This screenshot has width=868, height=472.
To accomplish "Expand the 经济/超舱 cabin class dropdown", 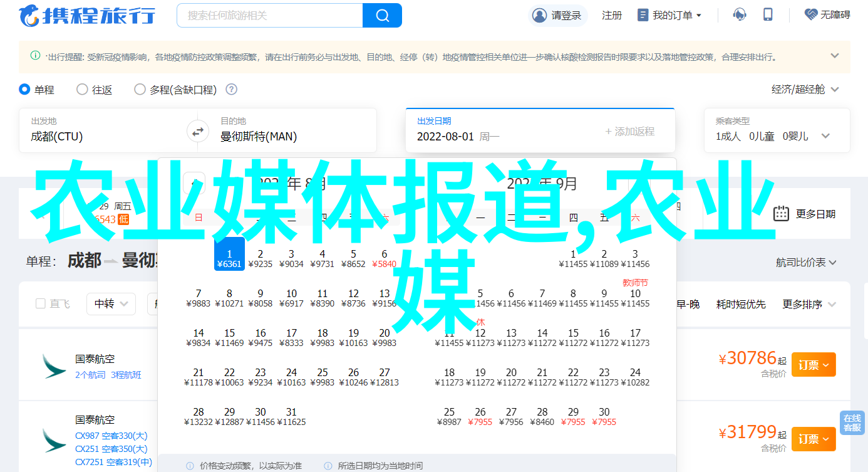I will (805, 90).
